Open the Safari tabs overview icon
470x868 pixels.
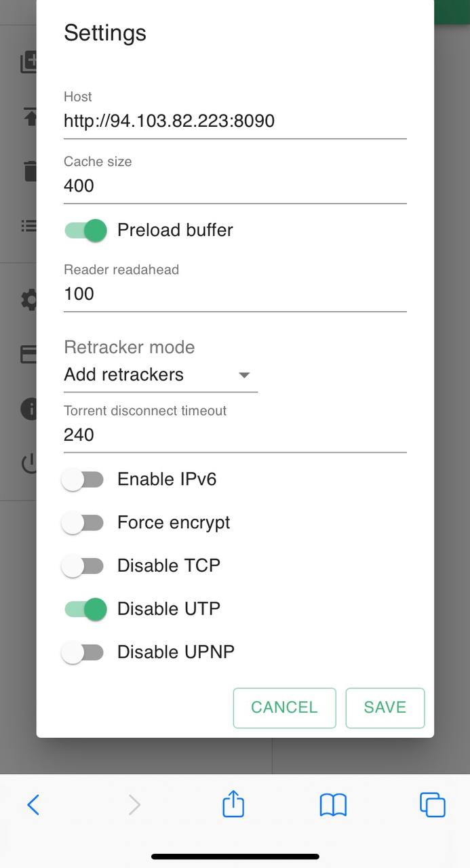[x=433, y=805]
